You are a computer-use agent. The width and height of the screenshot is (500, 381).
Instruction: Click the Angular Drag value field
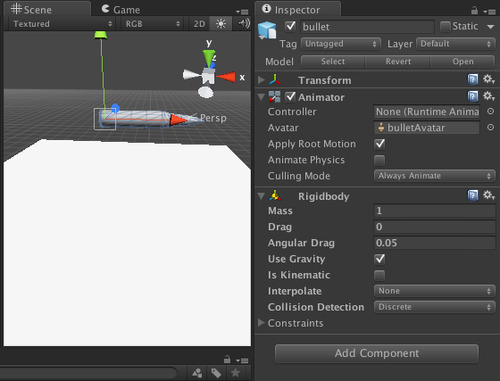(x=434, y=243)
